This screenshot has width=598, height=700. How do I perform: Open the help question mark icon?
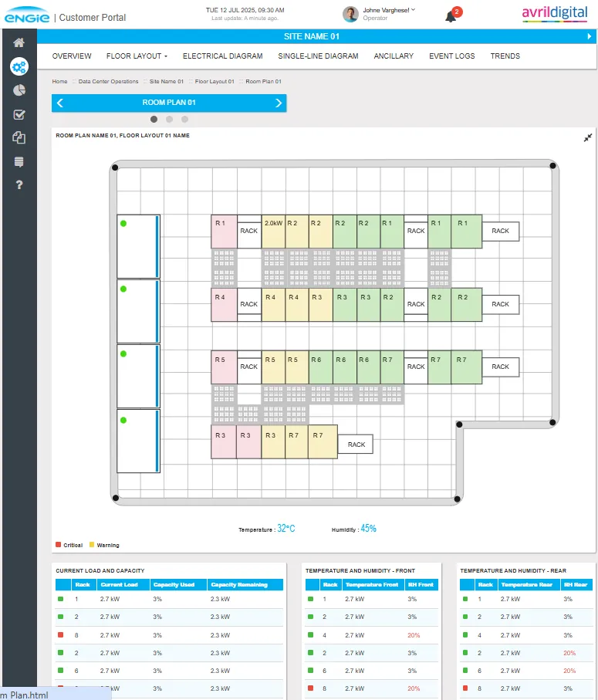tap(19, 184)
